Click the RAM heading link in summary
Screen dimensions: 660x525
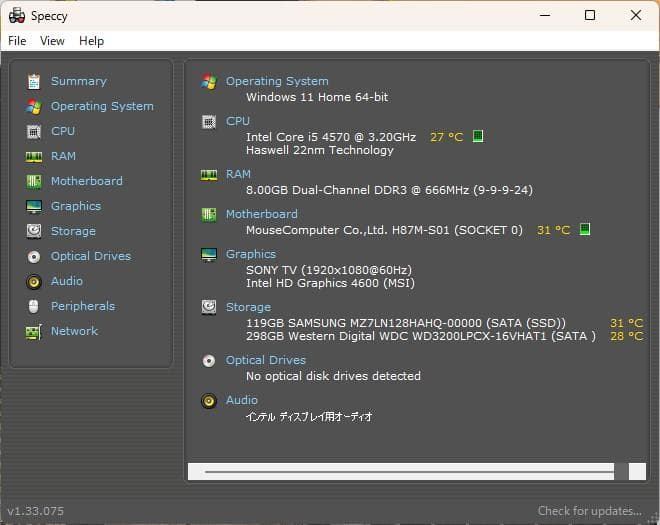pyautogui.click(x=238, y=174)
